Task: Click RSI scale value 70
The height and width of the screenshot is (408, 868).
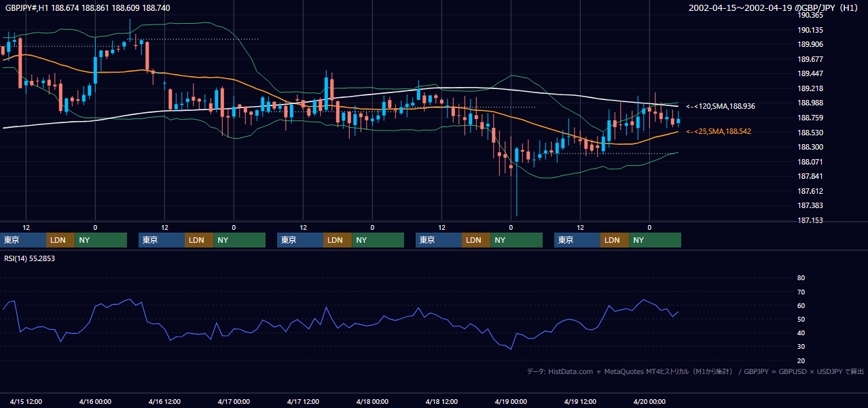Action: pyautogui.click(x=801, y=292)
